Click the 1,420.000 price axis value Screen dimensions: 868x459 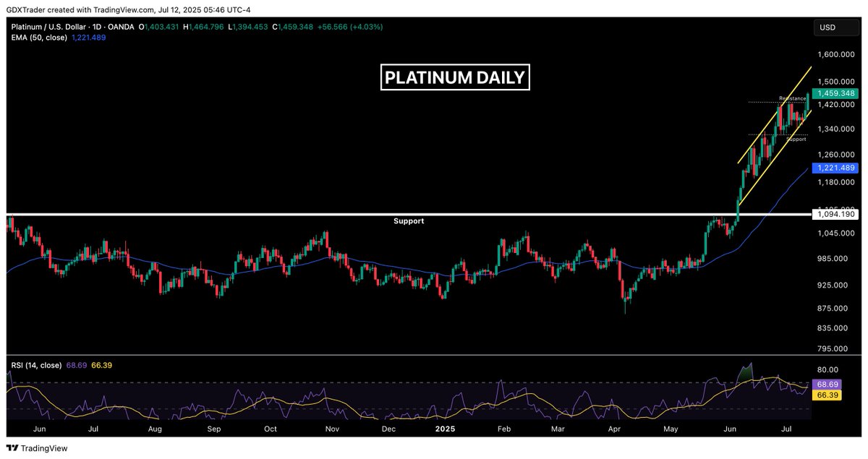[837, 105]
